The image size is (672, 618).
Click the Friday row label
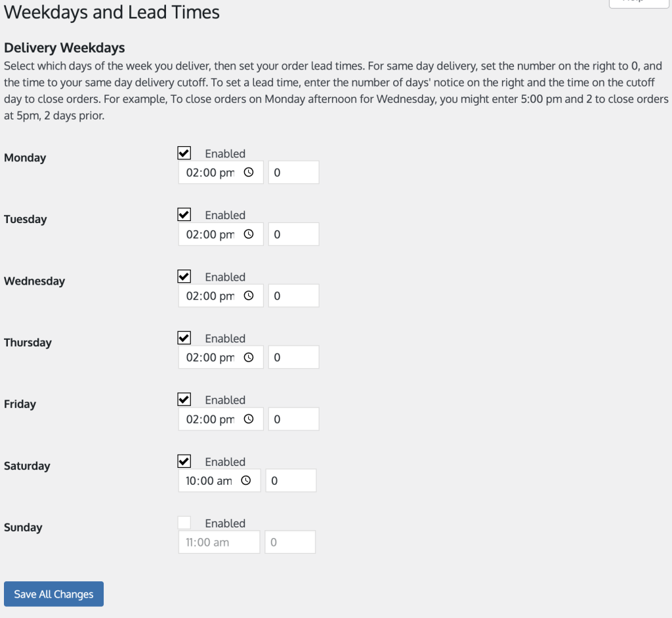tap(20, 404)
